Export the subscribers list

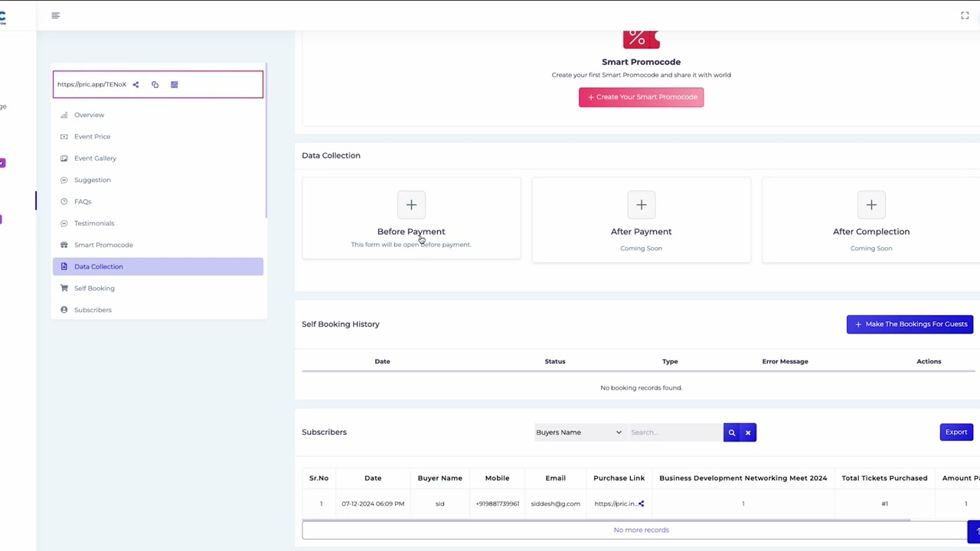[956, 432]
